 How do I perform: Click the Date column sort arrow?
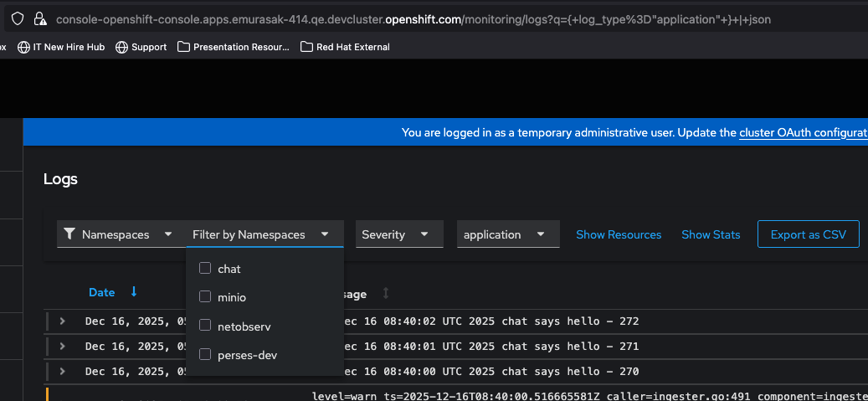coord(134,292)
